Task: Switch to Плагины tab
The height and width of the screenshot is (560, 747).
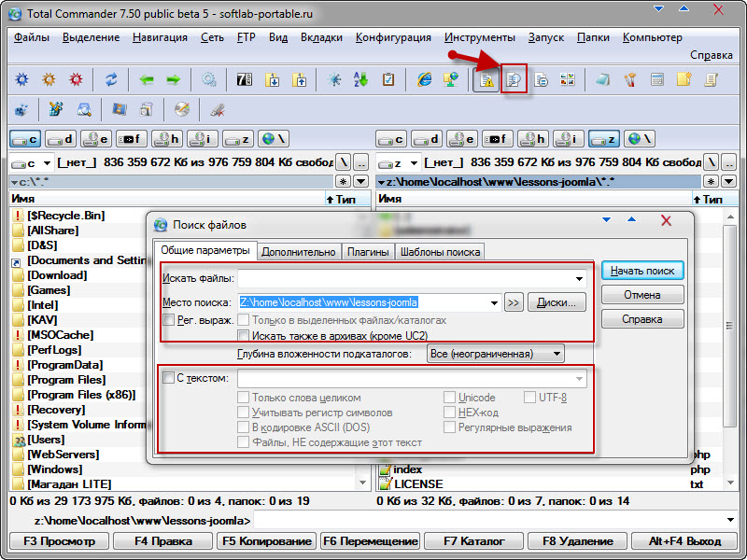Action: (x=368, y=252)
